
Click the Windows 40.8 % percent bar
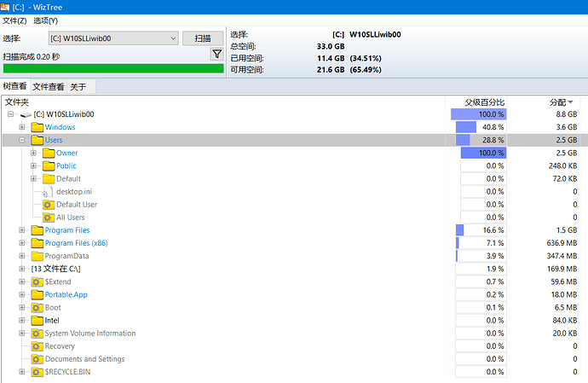(481, 127)
